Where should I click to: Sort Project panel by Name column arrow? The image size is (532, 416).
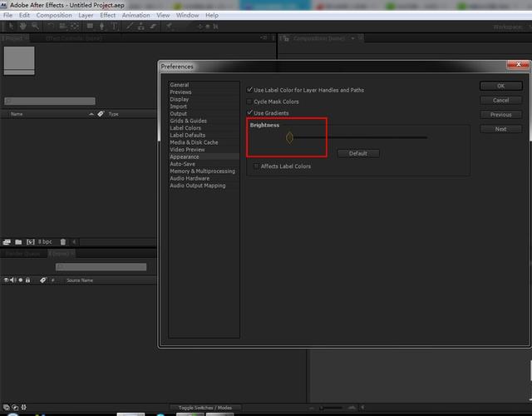[91, 114]
